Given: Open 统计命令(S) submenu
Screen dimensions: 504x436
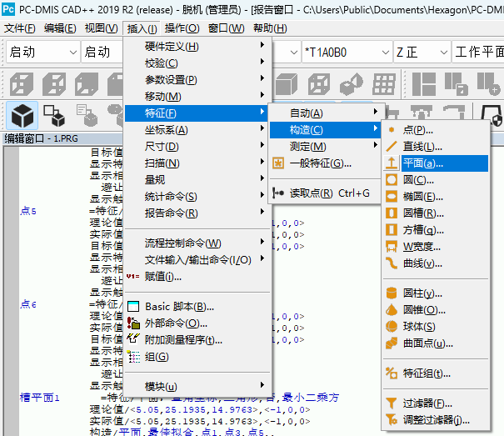Looking at the screenshot, I should [x=197, y=196].
